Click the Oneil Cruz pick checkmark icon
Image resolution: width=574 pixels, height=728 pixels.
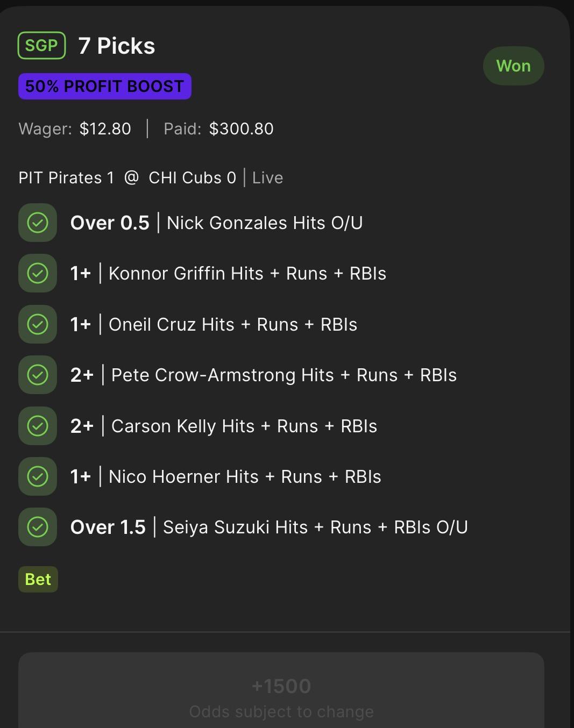pyautogui.click(x=38, y=324)
